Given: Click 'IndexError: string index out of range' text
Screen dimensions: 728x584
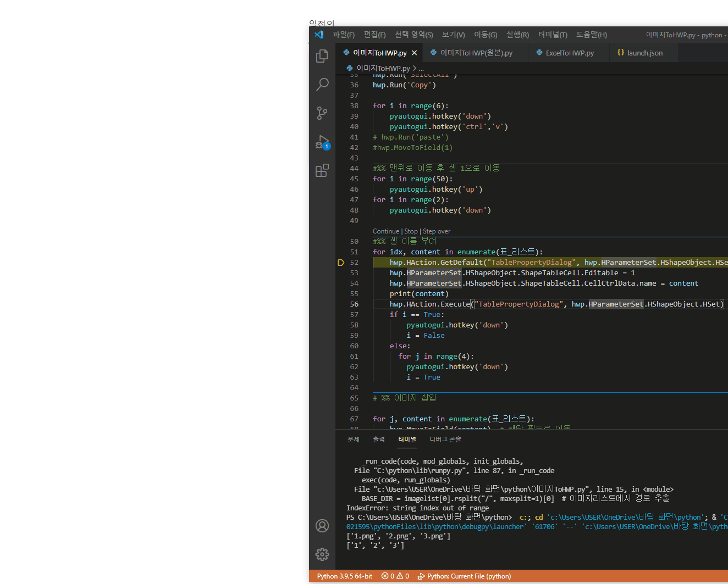Looking at the screenshot, I should coord(417,508).
